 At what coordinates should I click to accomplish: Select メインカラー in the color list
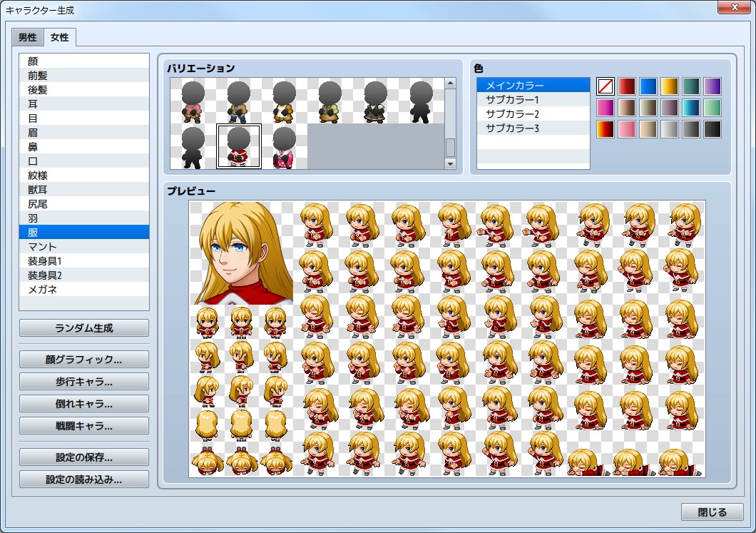coord(533,86)
